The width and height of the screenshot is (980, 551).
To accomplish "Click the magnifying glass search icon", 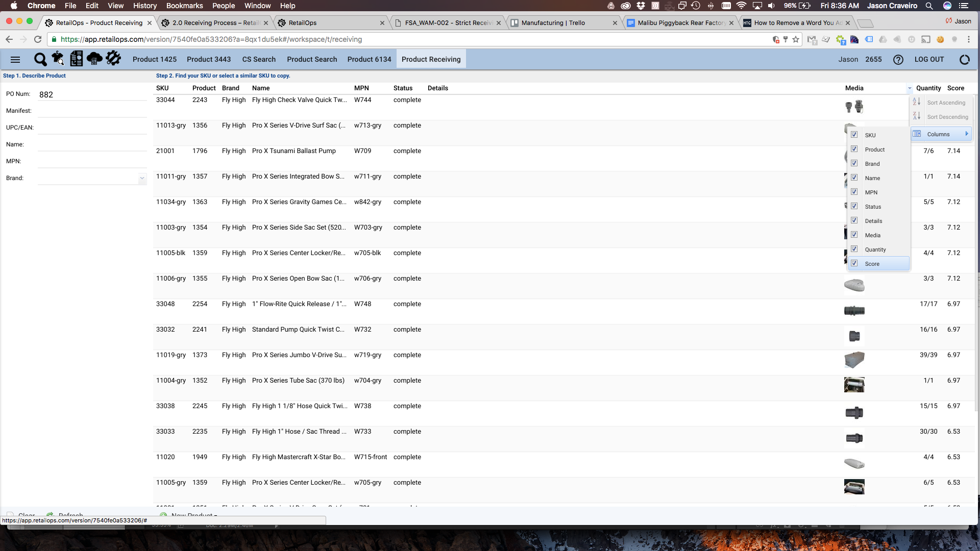I will click(x=40, y=60).
